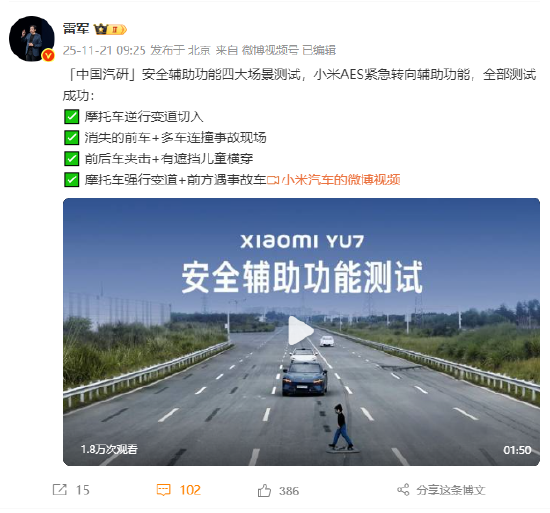Play the Xiaomi YU7 test video
550x513 pixels.
pos(301,330)
